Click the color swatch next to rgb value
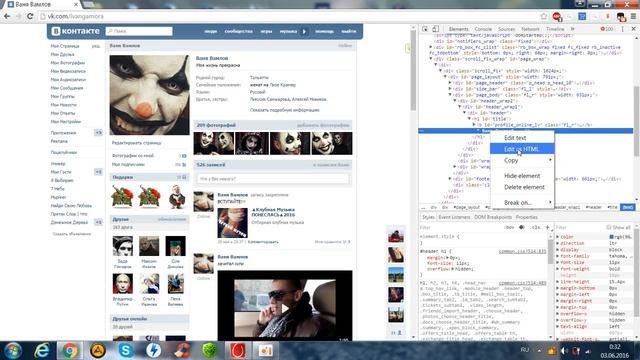This screenshot has width=640, height=360. pyautogui.click(x=612, y=237)
